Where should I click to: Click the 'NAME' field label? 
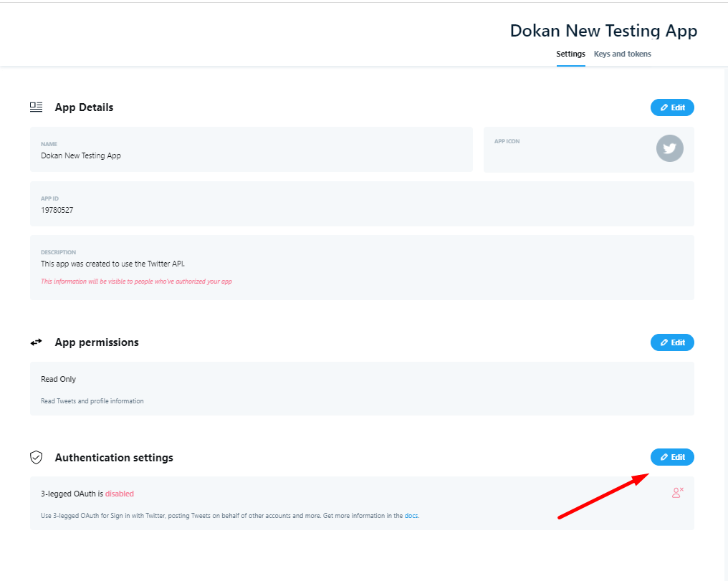[49, 144]
